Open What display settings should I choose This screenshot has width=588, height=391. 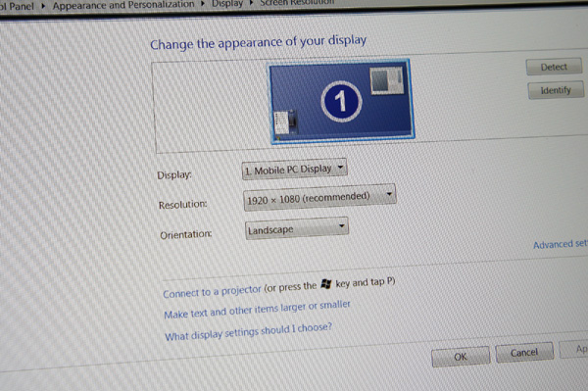point(248,331)
